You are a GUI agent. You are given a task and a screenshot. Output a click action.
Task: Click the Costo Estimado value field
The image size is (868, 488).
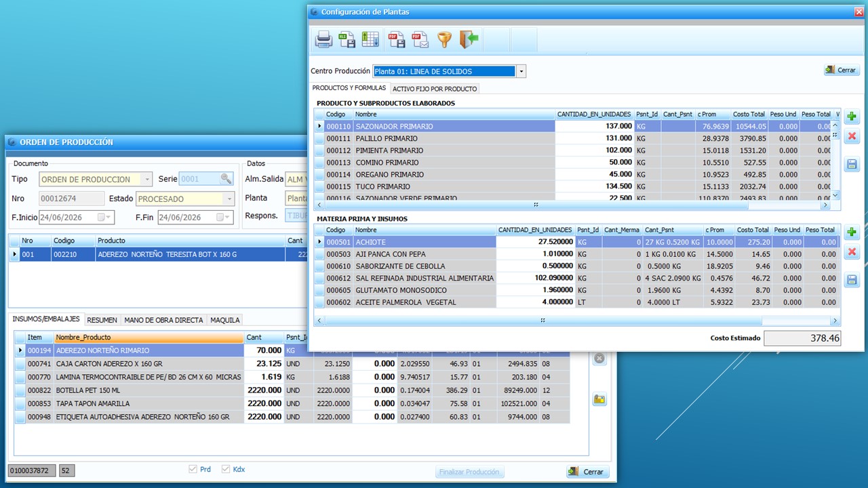coord(802,338)
